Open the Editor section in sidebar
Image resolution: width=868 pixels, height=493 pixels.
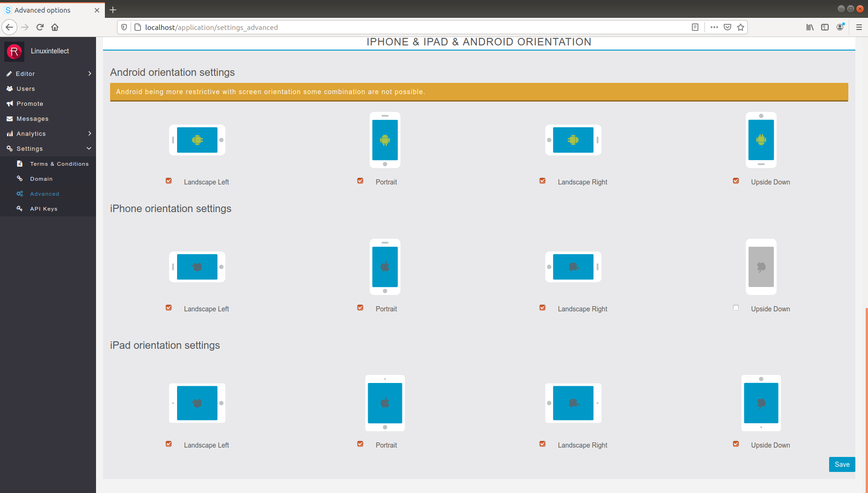pyautogui.click(x=25, y=74)
